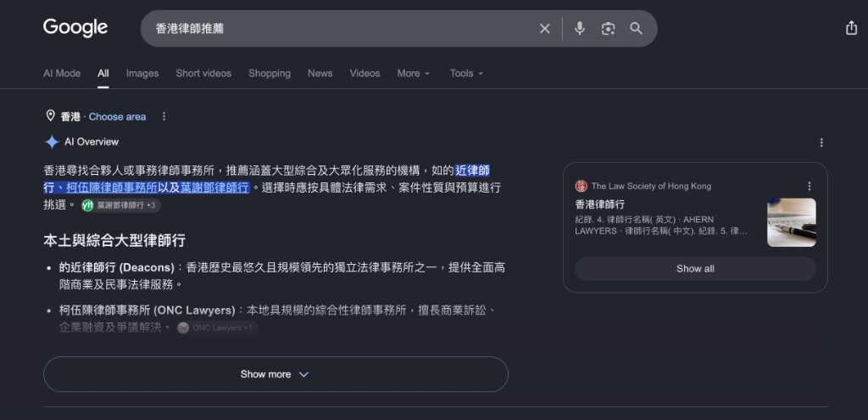Select the All results tab

tap(103, 73)
